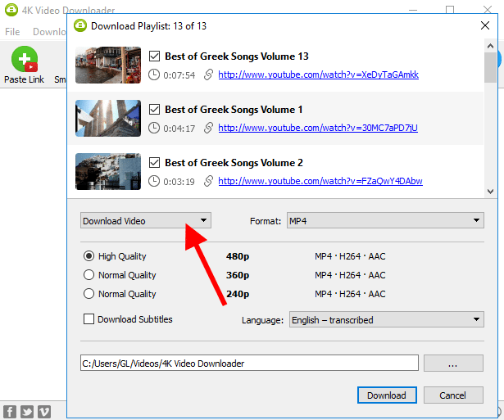
Task: Click the 360p resolution label
Action: (x=238, y=275)
